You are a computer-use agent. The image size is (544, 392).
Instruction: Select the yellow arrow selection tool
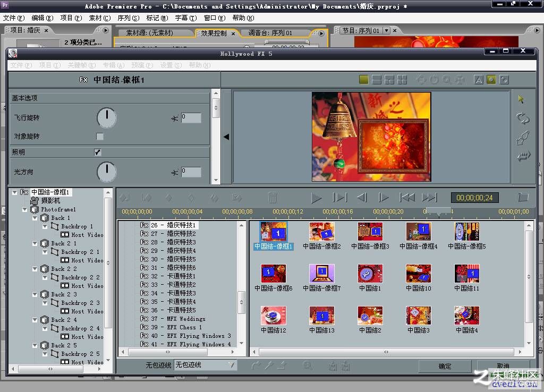521,99
